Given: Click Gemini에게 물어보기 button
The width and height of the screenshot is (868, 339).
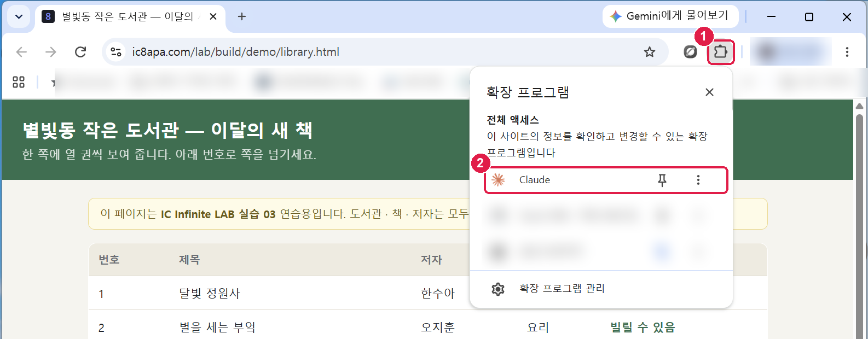Looking at the screenshot, I should [670, 16].
